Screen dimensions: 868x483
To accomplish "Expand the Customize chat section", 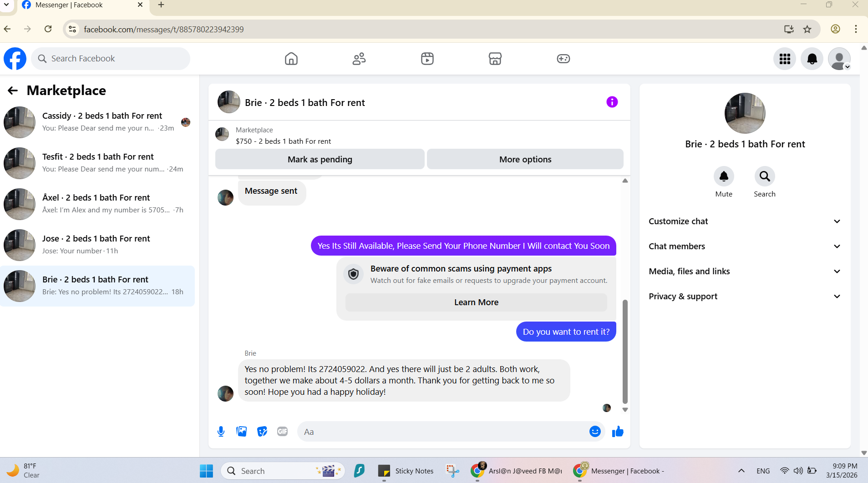I will [x=745, y=221].
